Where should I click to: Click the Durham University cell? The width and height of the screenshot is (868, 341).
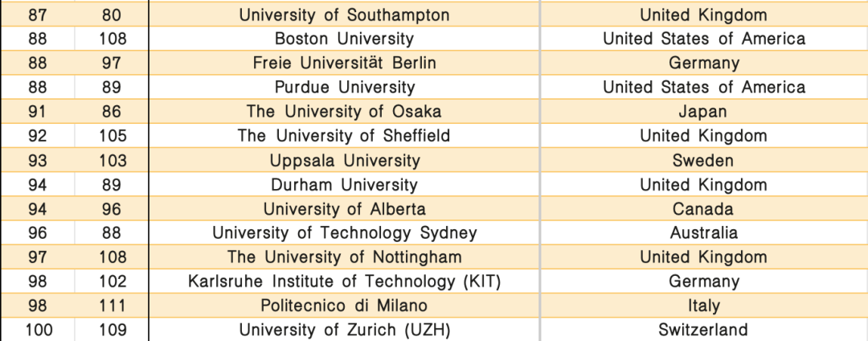[x=344, y=184]
